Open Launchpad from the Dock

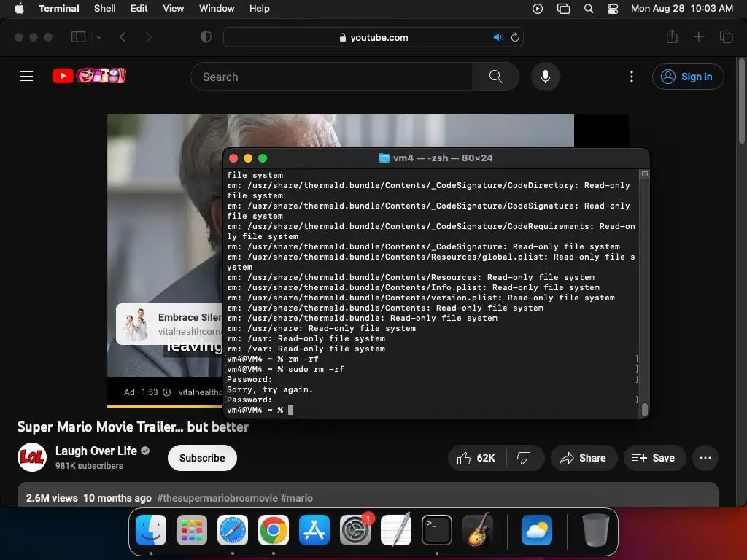[x=192, y=530]
